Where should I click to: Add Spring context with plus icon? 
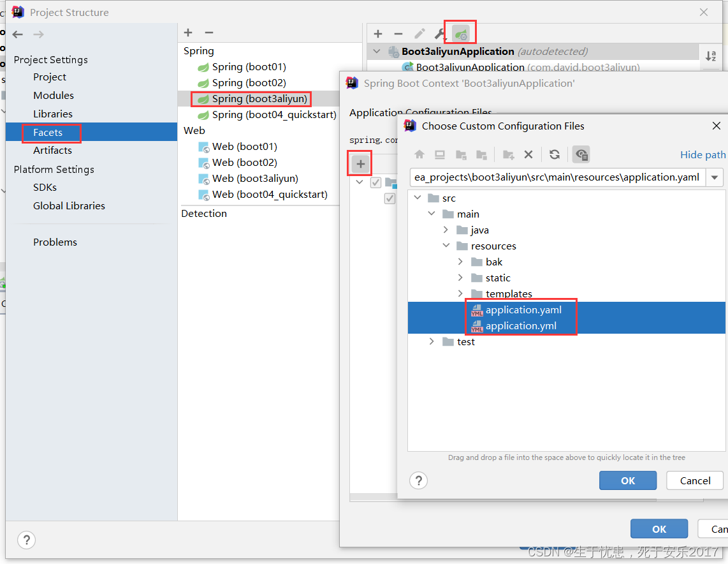point(378,34)
